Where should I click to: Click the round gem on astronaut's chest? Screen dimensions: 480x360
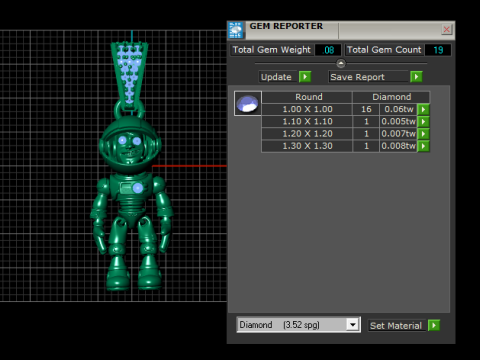[x=138, y=188]
